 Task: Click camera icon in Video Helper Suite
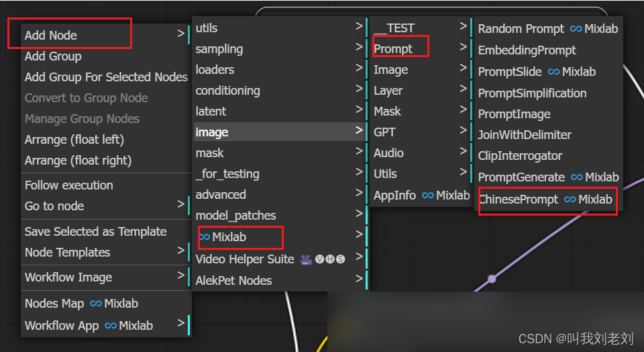tap(306, 259)
